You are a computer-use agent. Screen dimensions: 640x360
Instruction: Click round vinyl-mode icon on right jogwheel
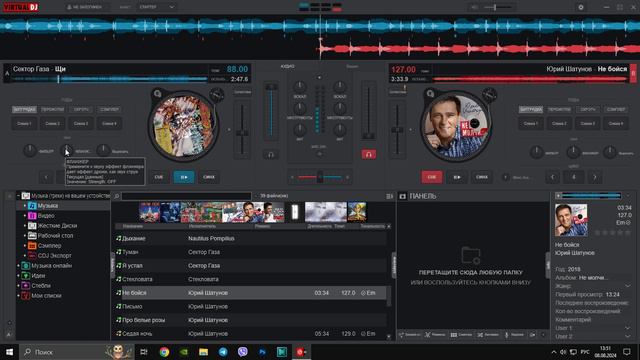point(489,95)
